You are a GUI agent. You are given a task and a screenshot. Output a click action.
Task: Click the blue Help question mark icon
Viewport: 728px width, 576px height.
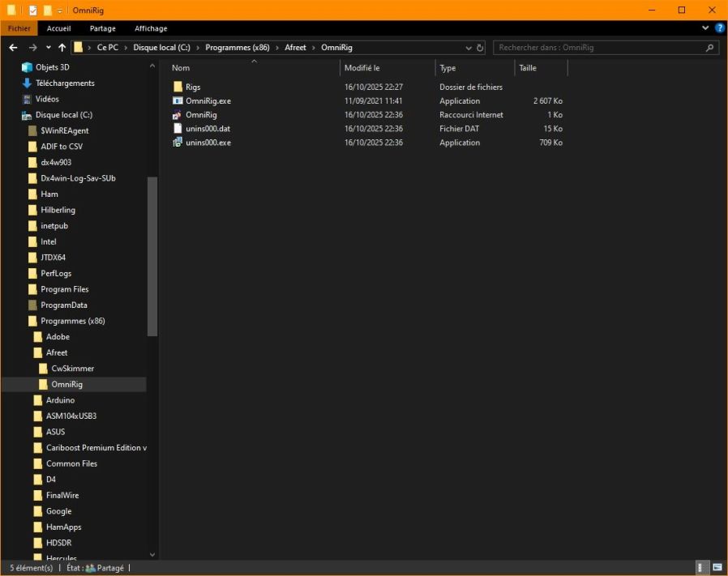tap(718, 28)
